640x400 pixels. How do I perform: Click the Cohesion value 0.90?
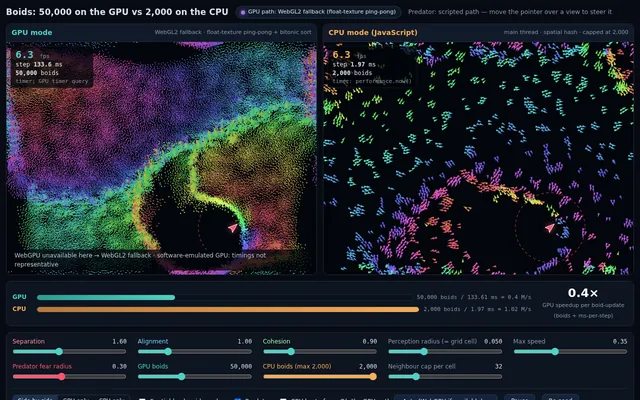(370, 341)
